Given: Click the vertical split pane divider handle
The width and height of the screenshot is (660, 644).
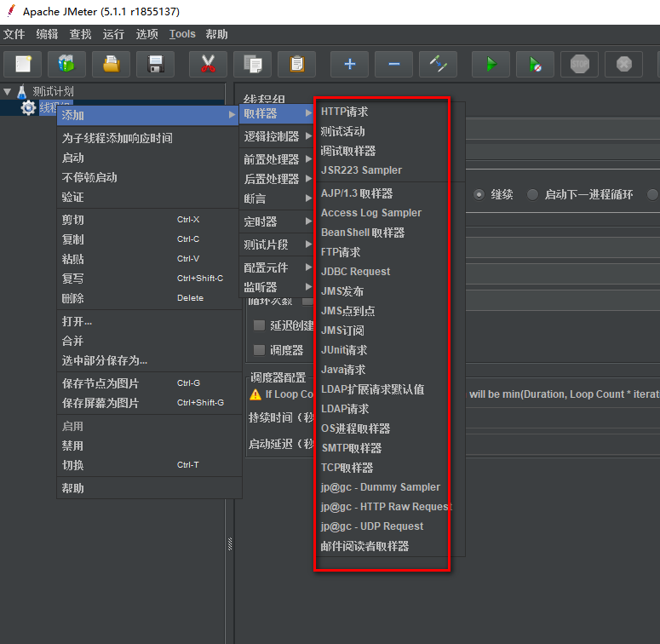Looking at the screenshot, I should pyautogui.click(x=230, y=543).
